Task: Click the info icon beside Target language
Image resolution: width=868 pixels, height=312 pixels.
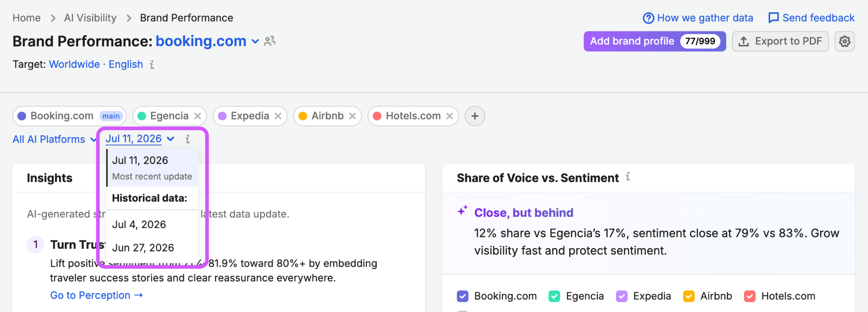Action: pyautogui.click(x=152, y=64)
